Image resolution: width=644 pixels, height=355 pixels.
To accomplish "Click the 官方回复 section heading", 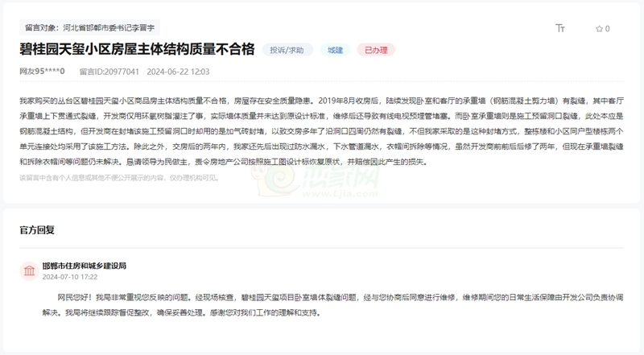I will (37, 229).
